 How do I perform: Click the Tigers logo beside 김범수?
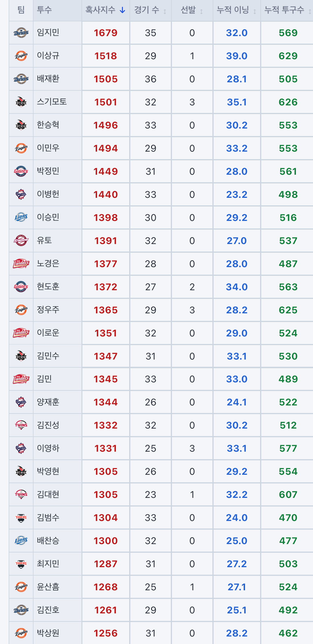coord(21,518)
